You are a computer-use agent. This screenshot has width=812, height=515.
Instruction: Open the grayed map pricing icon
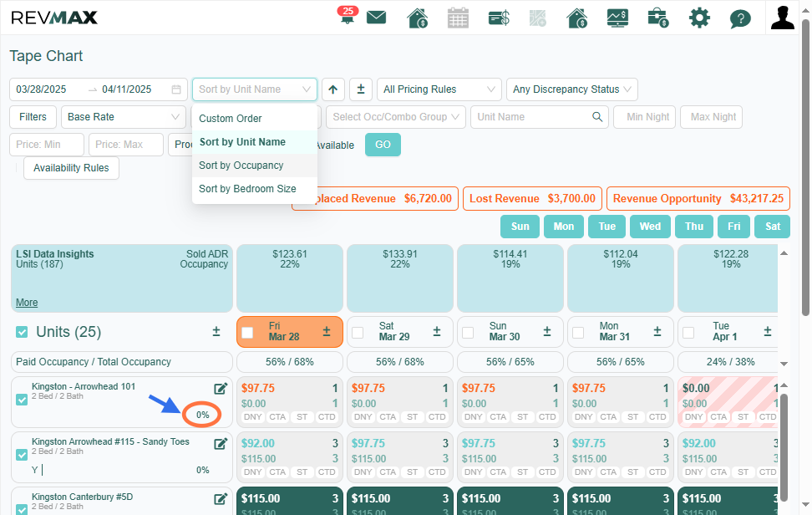(x=537, y=18)
